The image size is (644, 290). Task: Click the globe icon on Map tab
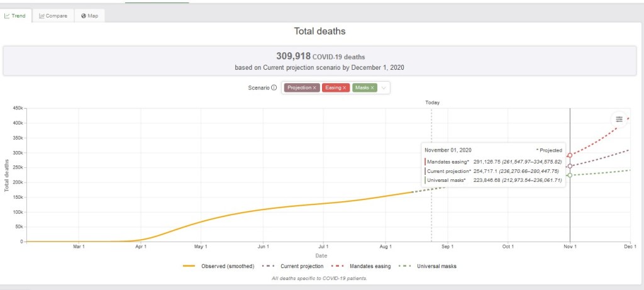tap(84, 16)
